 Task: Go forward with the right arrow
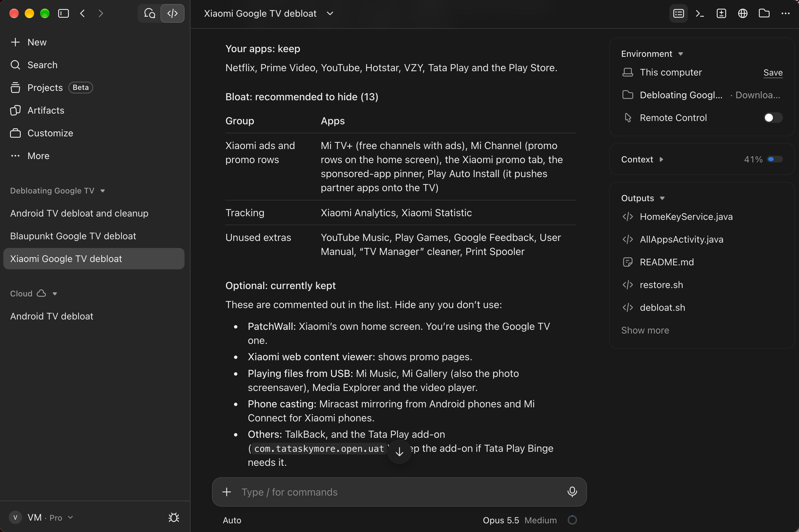(x=101, y=14)
